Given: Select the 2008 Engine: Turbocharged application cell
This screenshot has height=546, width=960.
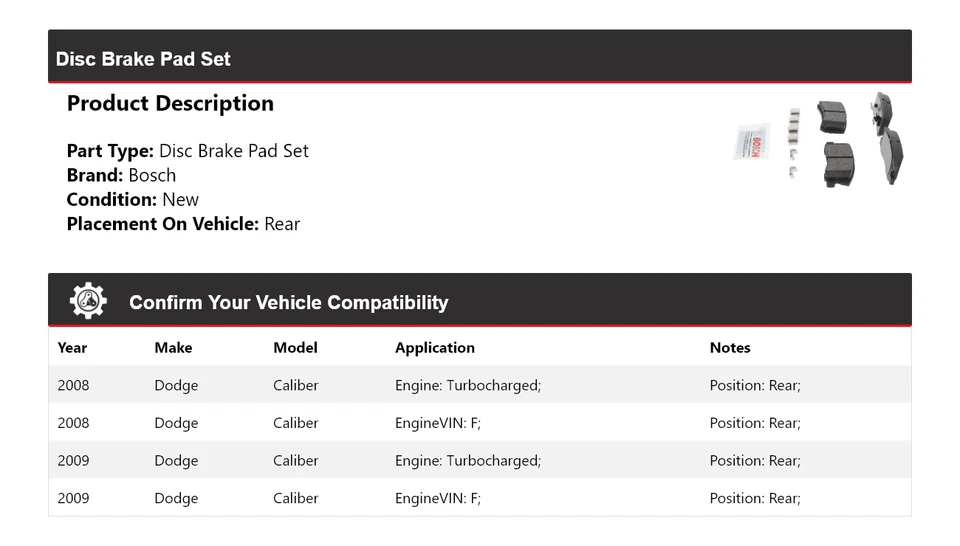Looking at the screenshot, I should (468, 386).
